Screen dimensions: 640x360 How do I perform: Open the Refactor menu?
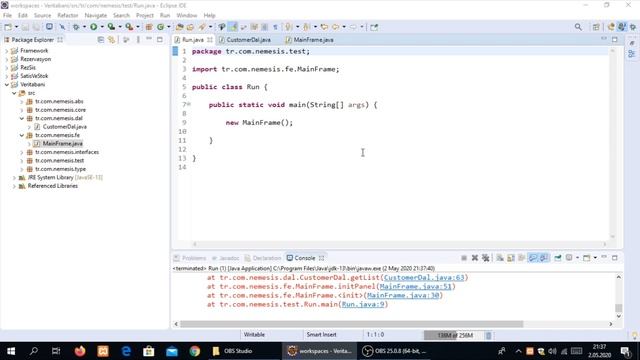[x=68, y=15]
